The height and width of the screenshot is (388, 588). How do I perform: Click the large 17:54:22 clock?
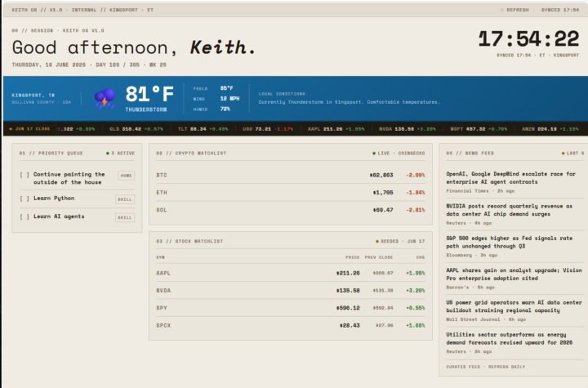528,39
